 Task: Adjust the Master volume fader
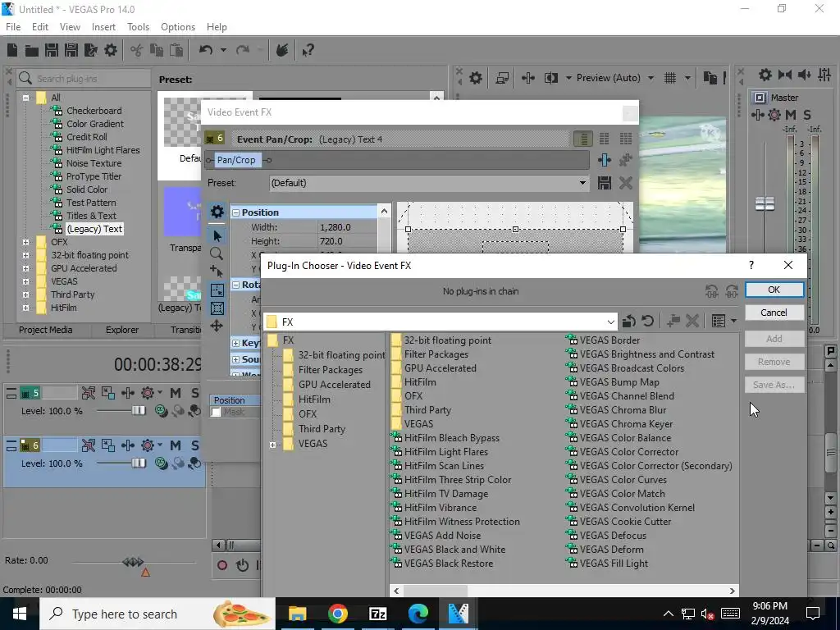coord(765,203)
